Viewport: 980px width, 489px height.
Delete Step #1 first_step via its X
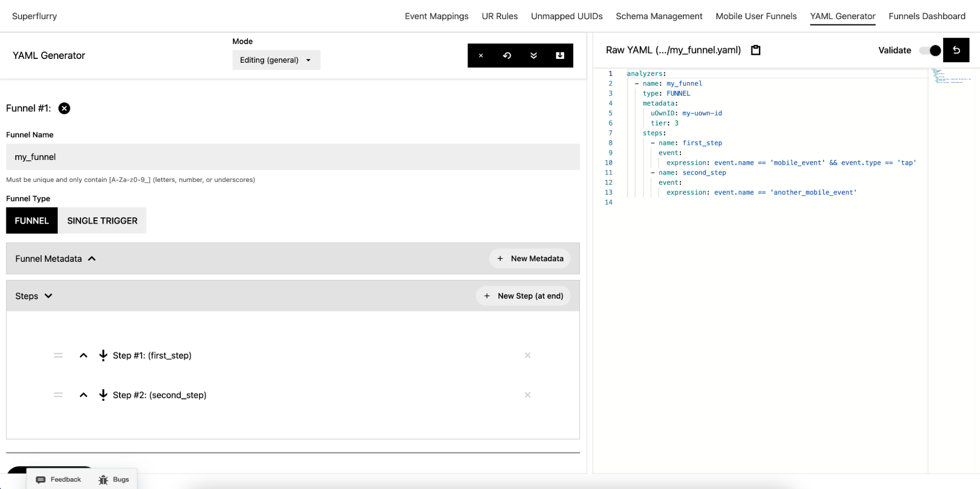528,355
